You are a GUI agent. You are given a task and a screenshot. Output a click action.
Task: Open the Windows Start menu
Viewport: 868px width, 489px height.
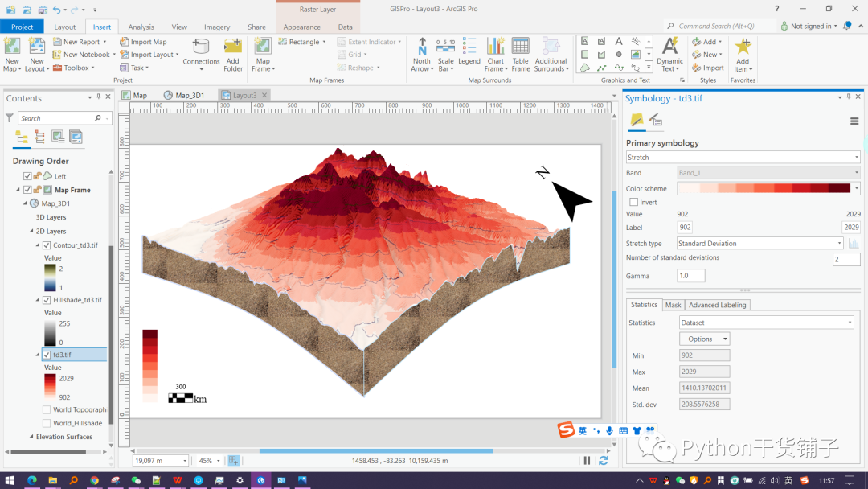click(10, 480)
